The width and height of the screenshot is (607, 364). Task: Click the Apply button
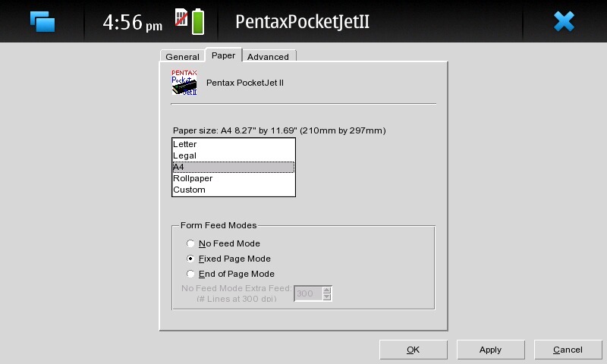click(490, 350)
